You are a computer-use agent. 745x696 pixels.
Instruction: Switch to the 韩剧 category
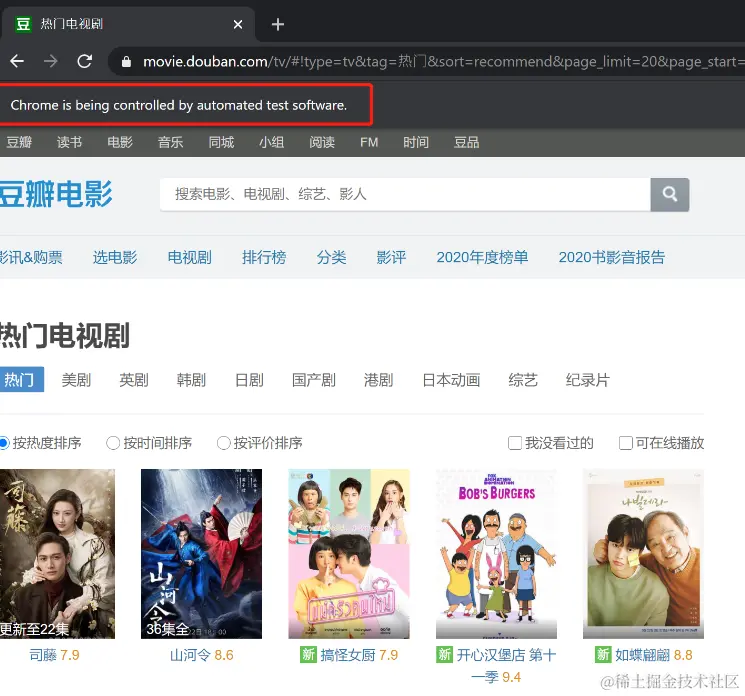coord(191,380)
